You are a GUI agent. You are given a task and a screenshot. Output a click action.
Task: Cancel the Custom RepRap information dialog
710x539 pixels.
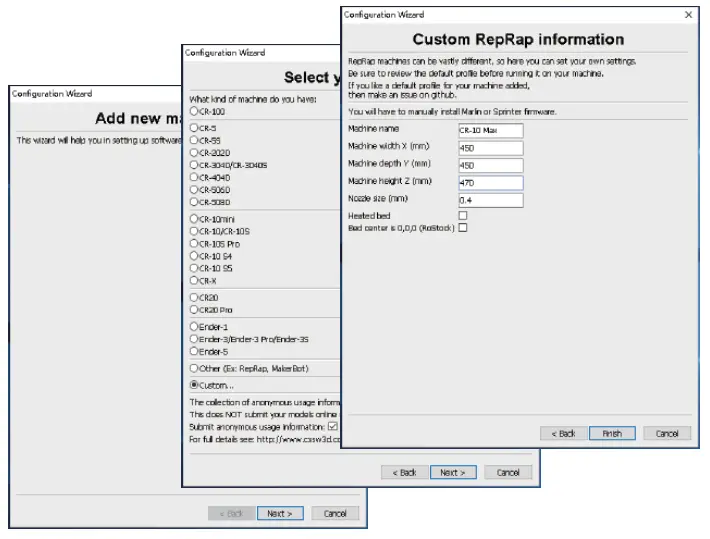(x=667, y=433)
